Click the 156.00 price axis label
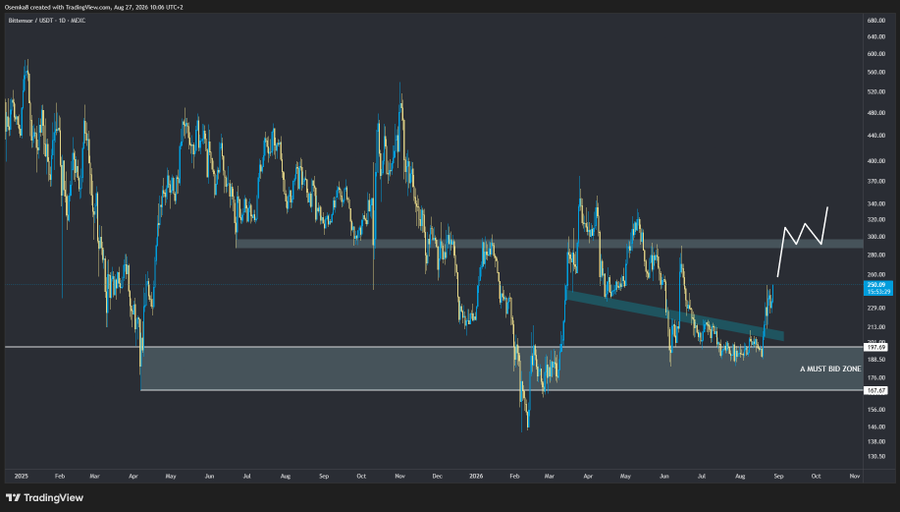The image size is (900, 512). [876, 410]
